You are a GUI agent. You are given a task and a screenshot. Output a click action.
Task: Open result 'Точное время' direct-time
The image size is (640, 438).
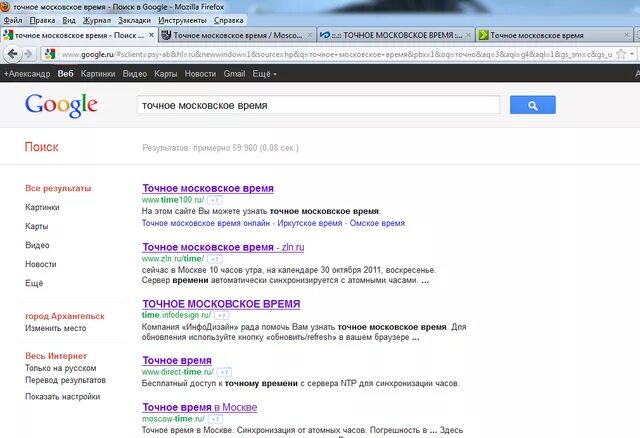click(177, 360)
